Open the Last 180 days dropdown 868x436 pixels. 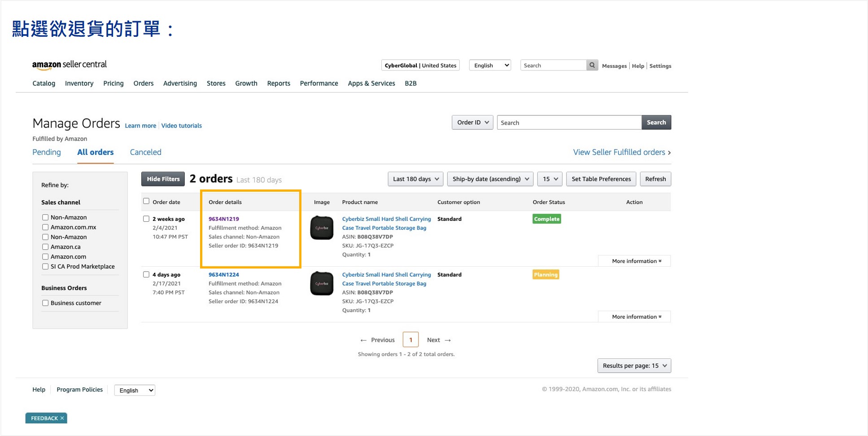pyautogui.click(x=415, y=179)
